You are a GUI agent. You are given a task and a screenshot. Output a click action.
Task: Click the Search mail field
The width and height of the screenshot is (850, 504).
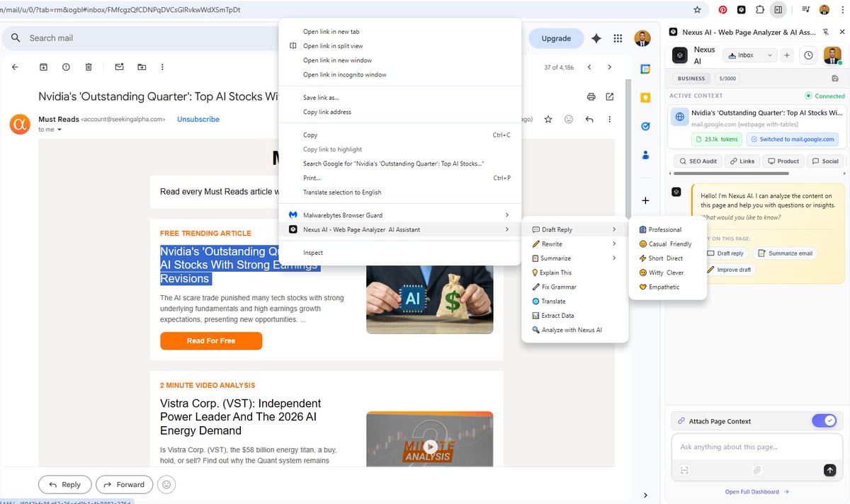coord(142,38)
